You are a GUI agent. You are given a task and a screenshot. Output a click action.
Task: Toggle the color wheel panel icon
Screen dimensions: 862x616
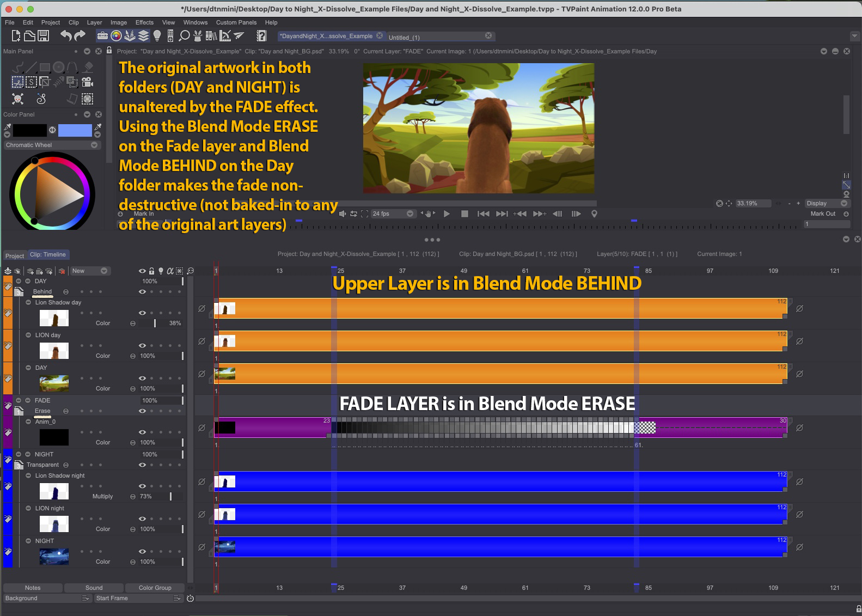[116, 36]
